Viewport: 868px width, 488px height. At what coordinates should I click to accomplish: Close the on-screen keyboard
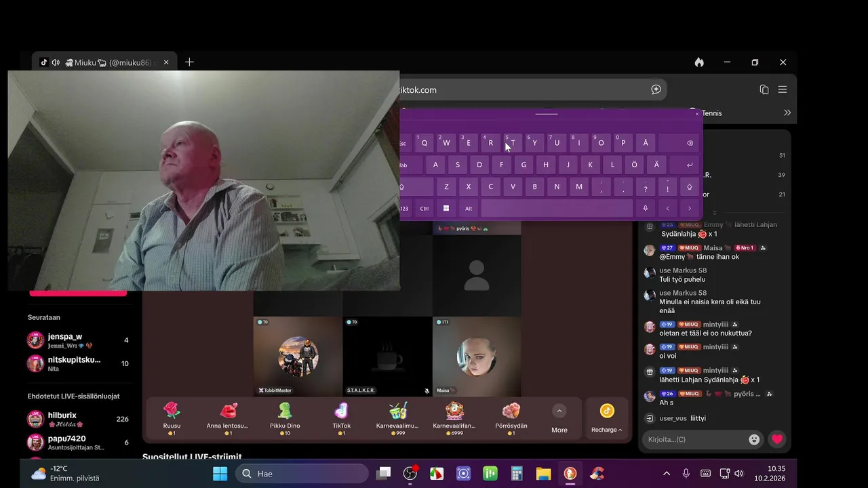click(x=696, y=114)
